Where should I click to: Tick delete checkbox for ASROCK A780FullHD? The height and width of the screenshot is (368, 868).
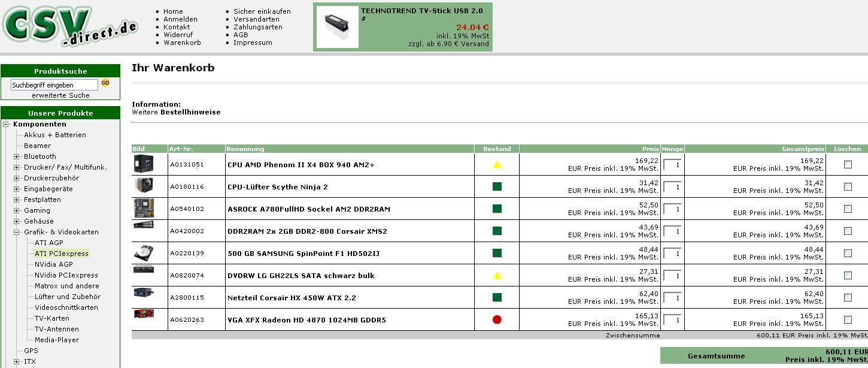coord(848,209)
